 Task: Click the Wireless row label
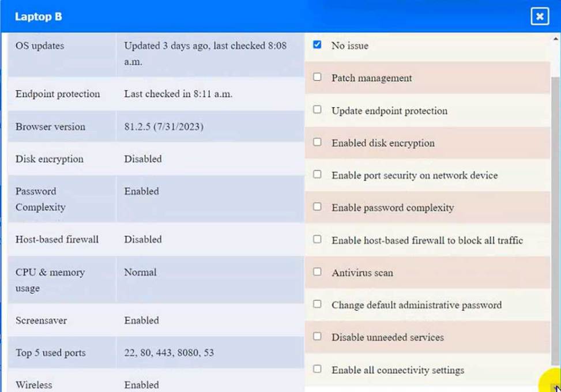[x=34, y=385]
